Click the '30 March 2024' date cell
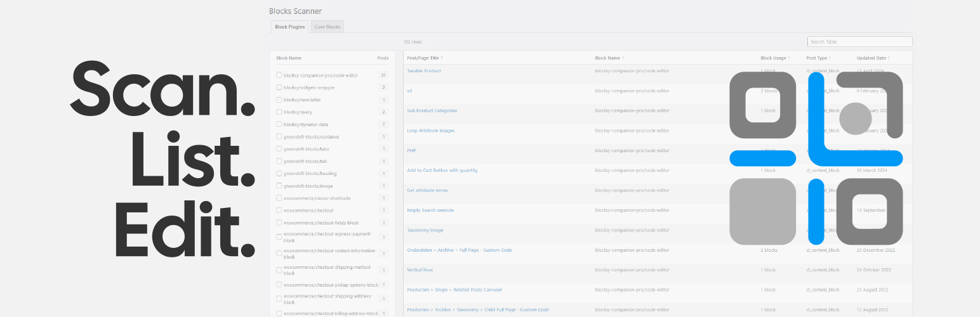The image size is (980, 317). tap(871, 171)
